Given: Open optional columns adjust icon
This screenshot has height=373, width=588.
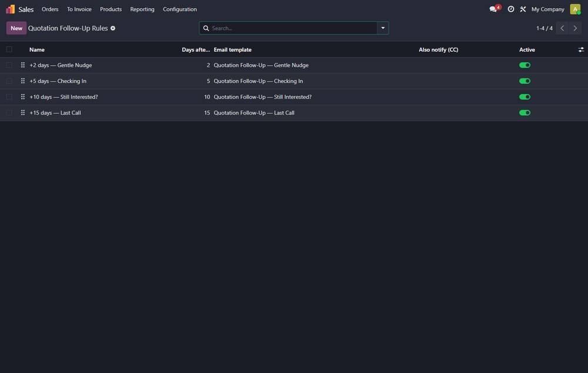Looking at the screenshot, I should [581, 49].
